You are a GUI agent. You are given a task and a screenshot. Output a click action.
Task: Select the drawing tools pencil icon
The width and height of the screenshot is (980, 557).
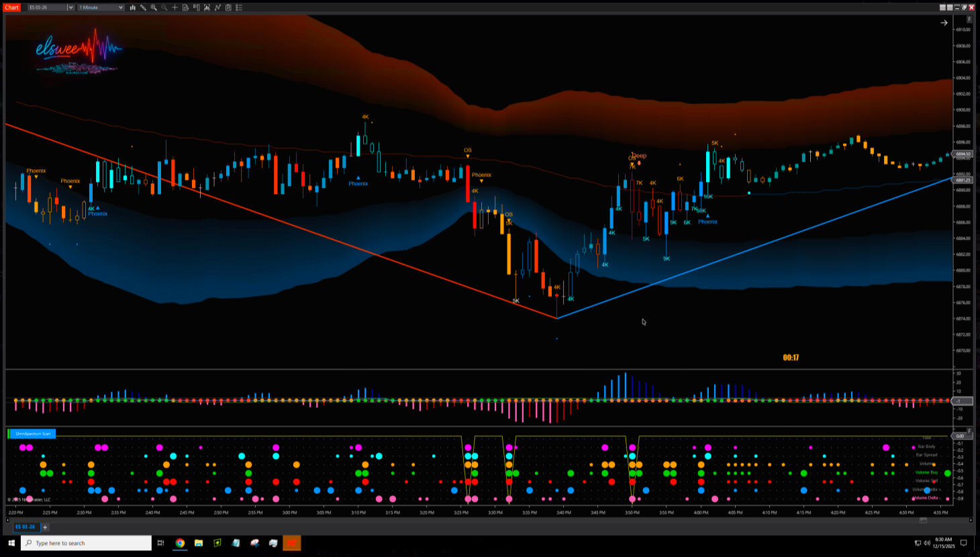[x=143, y=7]
